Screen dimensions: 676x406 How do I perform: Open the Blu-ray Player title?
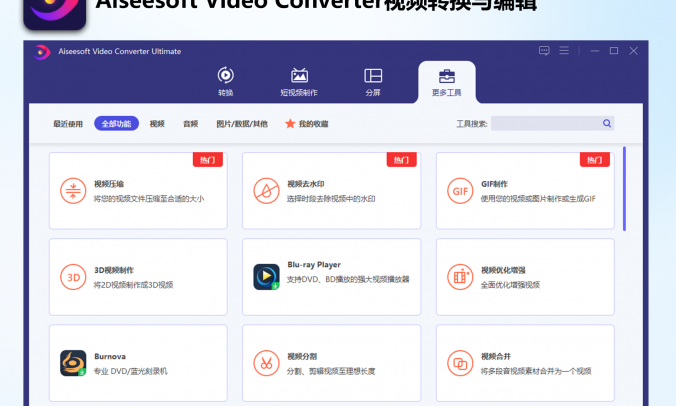(x=314, y=265)
